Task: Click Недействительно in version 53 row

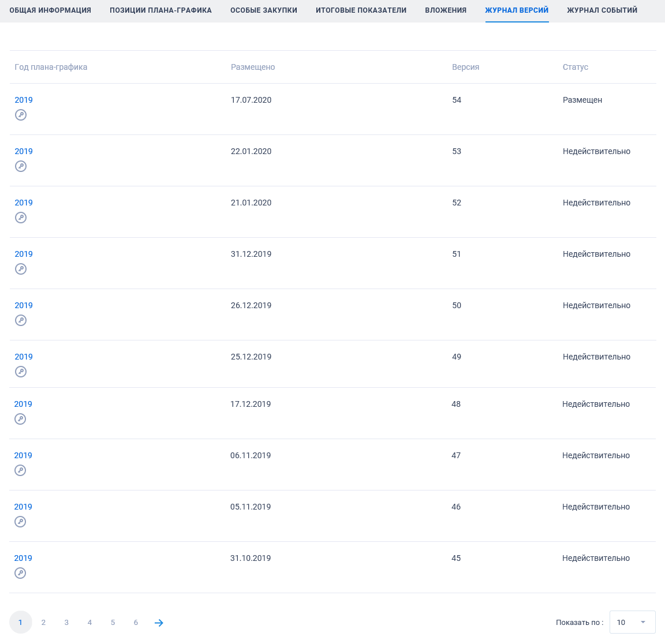Action: click(x=597, y=151)
